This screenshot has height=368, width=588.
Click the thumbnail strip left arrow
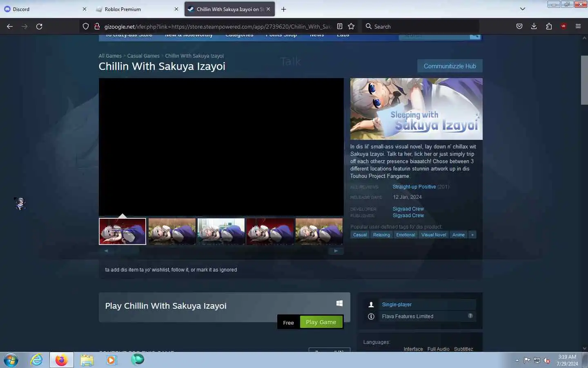tap(106, 251)
